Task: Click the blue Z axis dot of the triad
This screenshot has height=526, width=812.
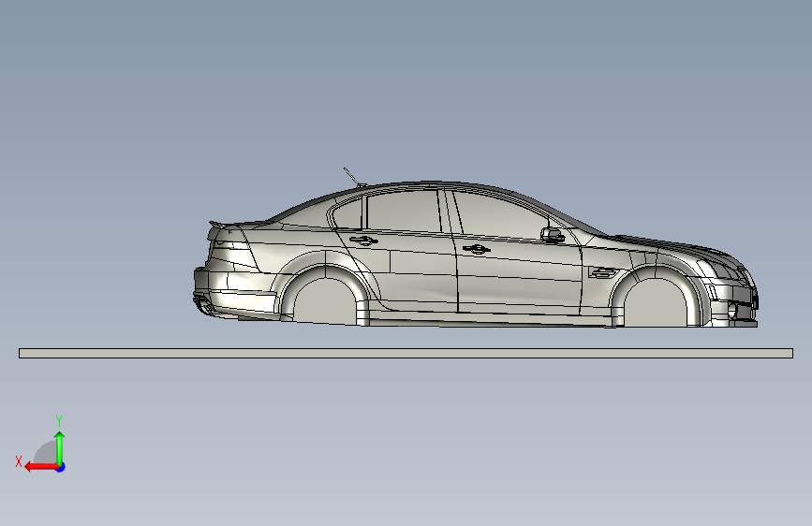Action: tap(61, 467)
